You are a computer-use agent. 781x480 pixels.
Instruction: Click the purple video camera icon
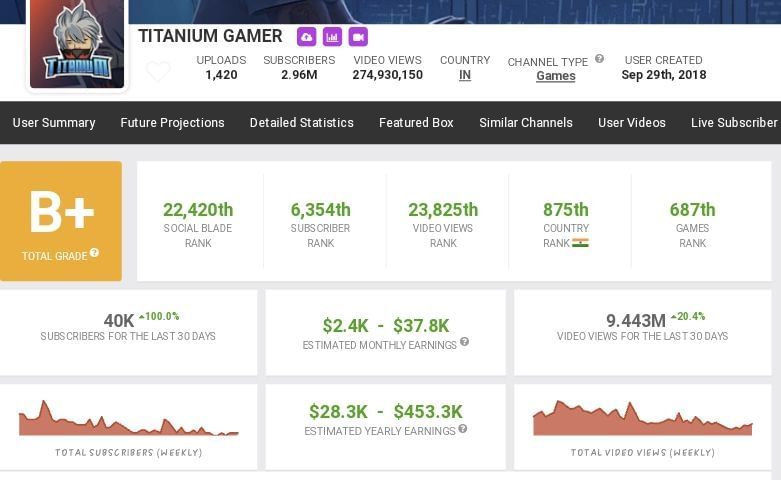pos(358,37)
